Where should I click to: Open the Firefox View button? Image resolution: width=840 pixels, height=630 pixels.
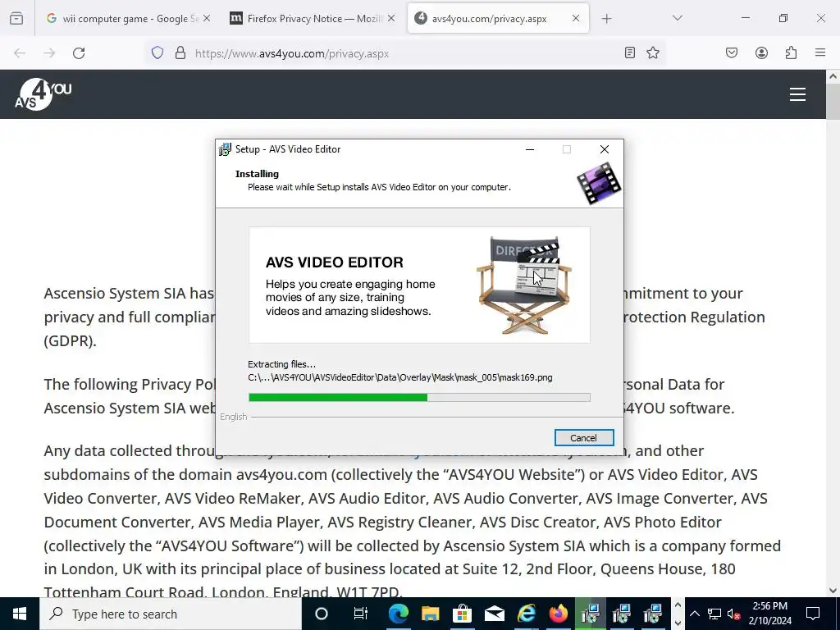[16, 18]
